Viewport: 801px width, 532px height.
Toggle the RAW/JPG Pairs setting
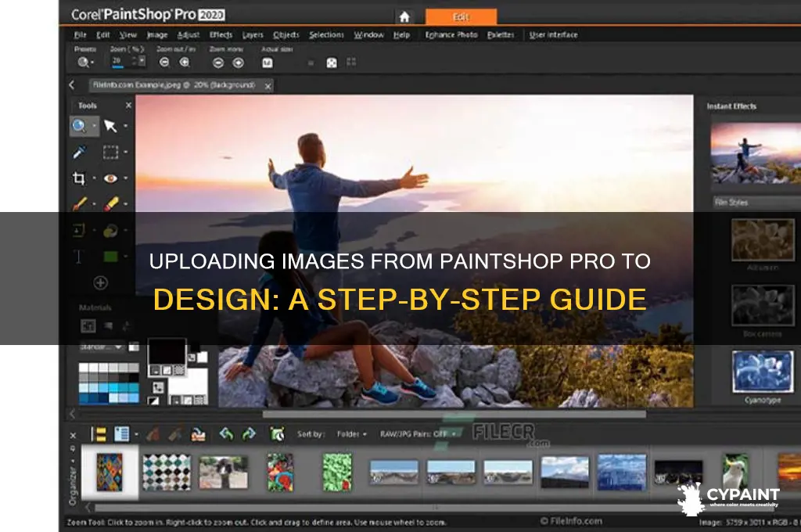[x=418, y=434]
